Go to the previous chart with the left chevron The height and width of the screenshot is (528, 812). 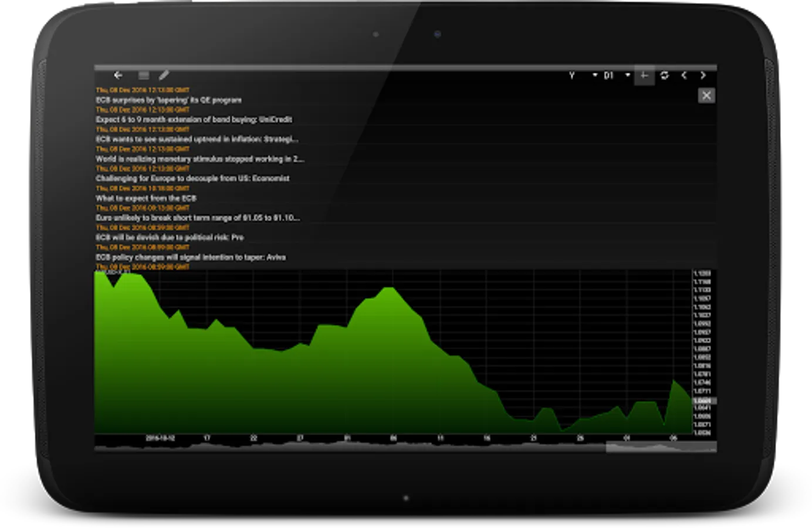point(684,75)
